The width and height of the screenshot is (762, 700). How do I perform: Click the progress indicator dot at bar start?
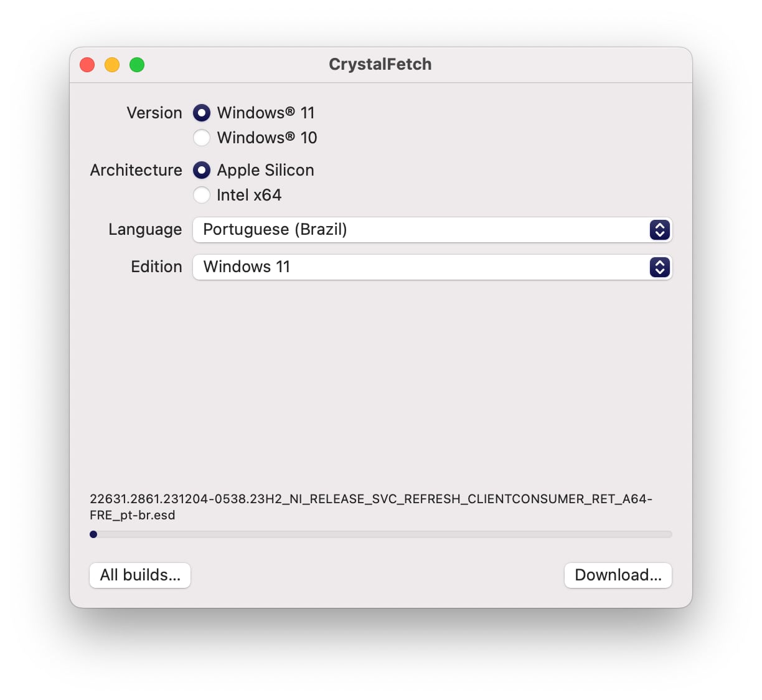point(93,534)
